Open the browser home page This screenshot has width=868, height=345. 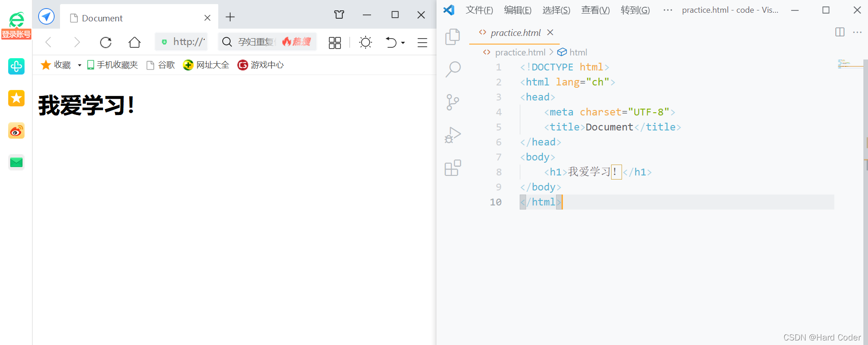[135, 42]
